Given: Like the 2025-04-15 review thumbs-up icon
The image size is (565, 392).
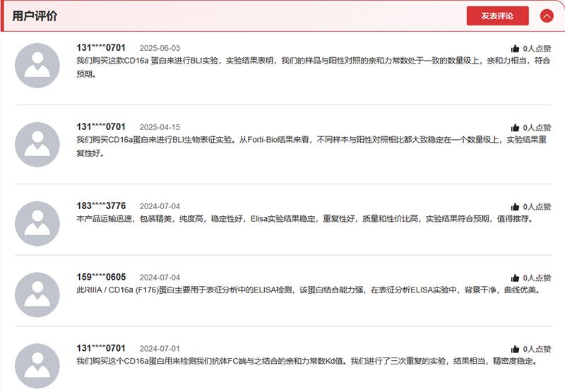Looking at the screenshot, I should (515, 128).
